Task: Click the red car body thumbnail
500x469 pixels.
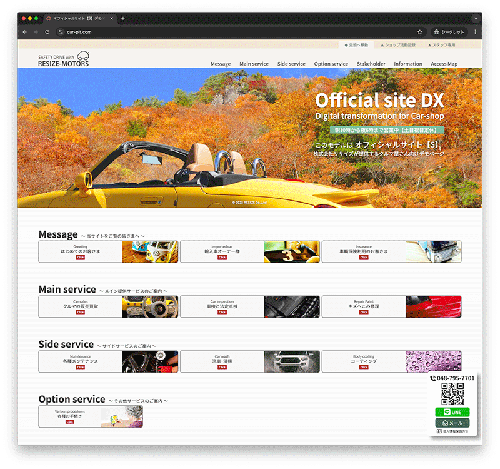Action: (434, 307)
